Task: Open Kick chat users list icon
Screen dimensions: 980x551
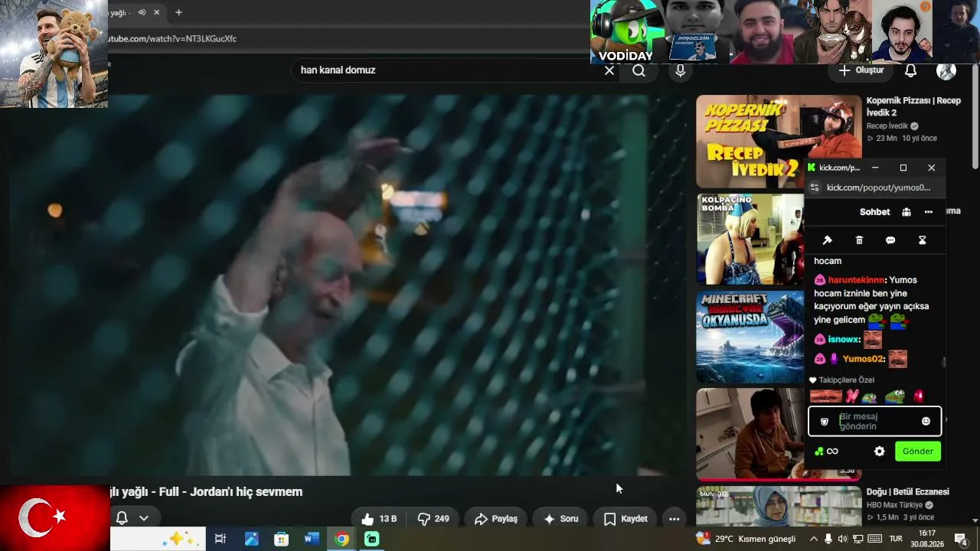Action: [906, 212]
